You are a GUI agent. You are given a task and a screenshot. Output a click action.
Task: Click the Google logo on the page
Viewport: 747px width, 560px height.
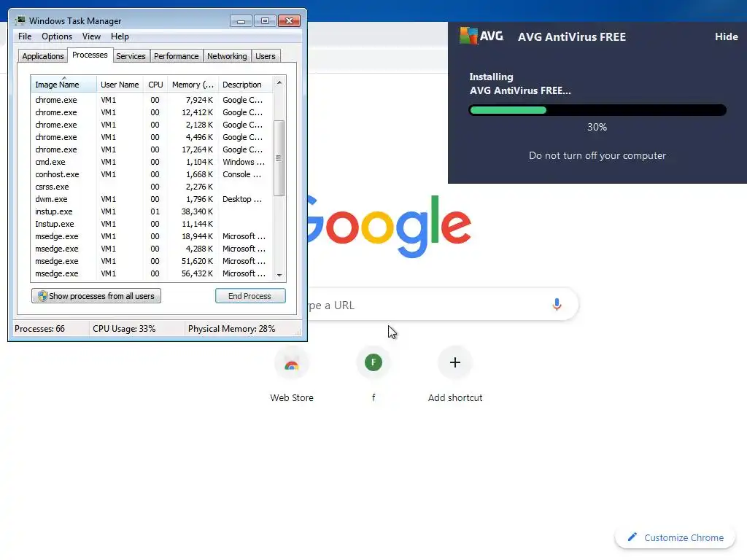(388, 227)
